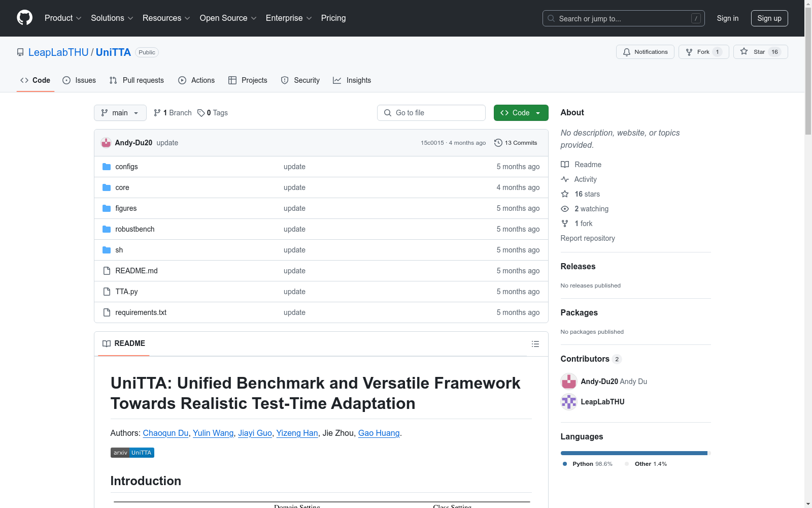This screenshot has height=508, width=812.
Task: Open the Readme link in About
Action: point(581,165)
